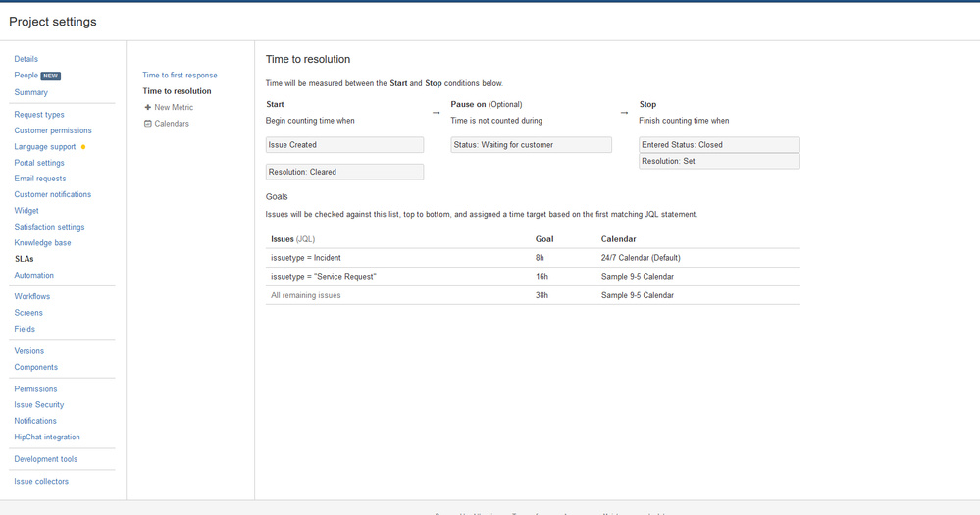Open the SLAs settings page
This screenshot has width=980, height=515.
(x=25, y=259)
